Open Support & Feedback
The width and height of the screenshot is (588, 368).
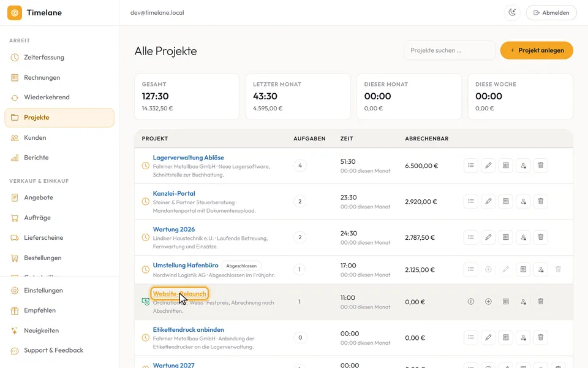tap(59, 350)
